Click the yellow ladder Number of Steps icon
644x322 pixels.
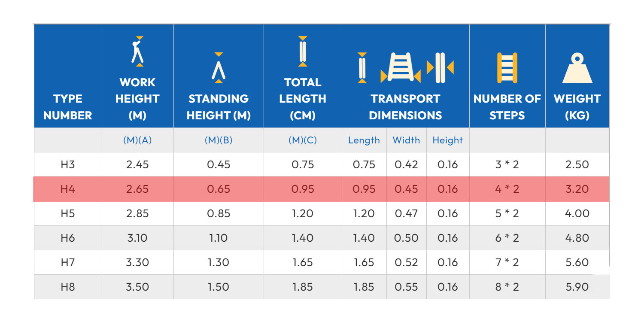(507, 68)
